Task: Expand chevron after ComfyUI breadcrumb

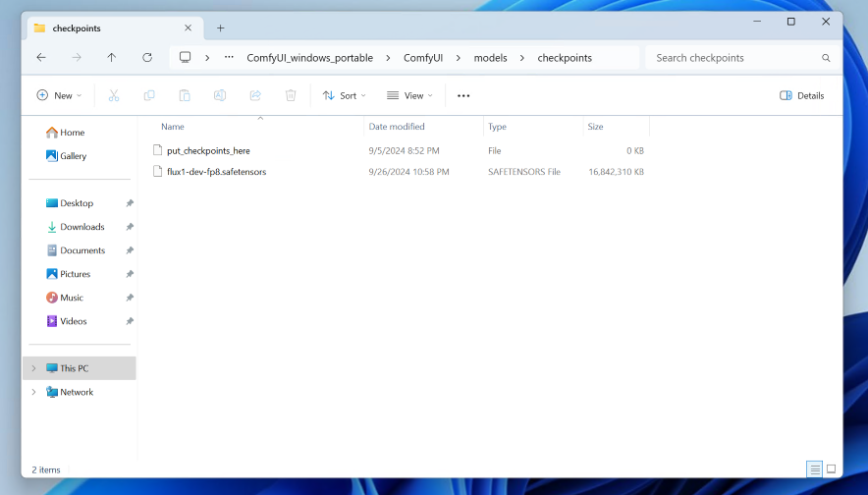Action: tap(458, 58)
